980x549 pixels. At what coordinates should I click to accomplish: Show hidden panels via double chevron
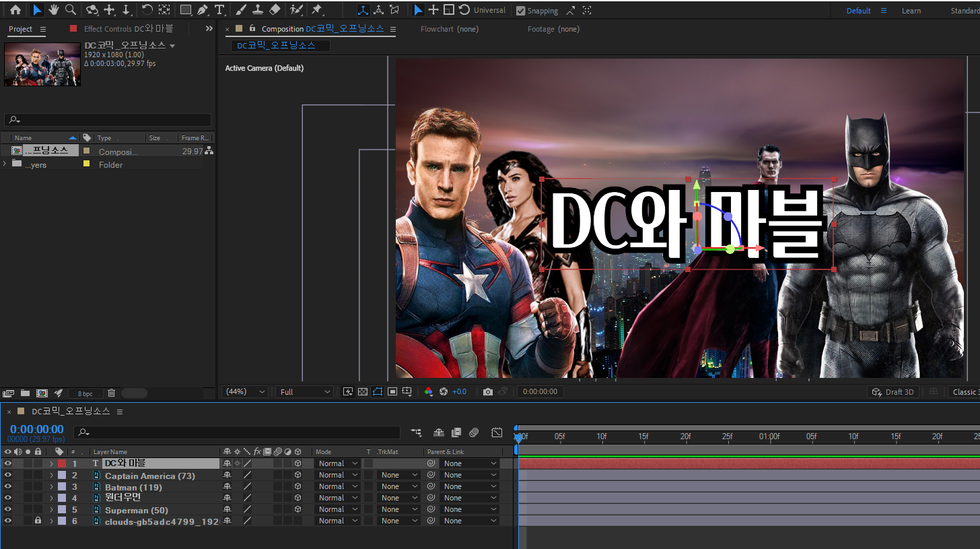pyautogui.click(x=209, y=28)
